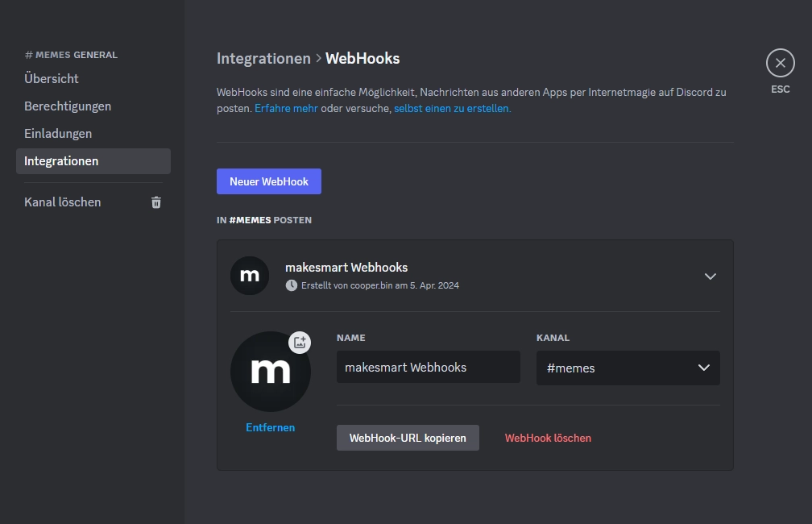Click the WebHooks breadcrumb title

click(x=362, y=59)
